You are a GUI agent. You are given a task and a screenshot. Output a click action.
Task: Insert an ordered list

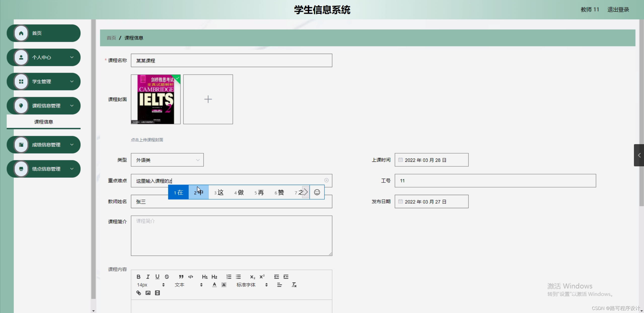tap(229, 276)
